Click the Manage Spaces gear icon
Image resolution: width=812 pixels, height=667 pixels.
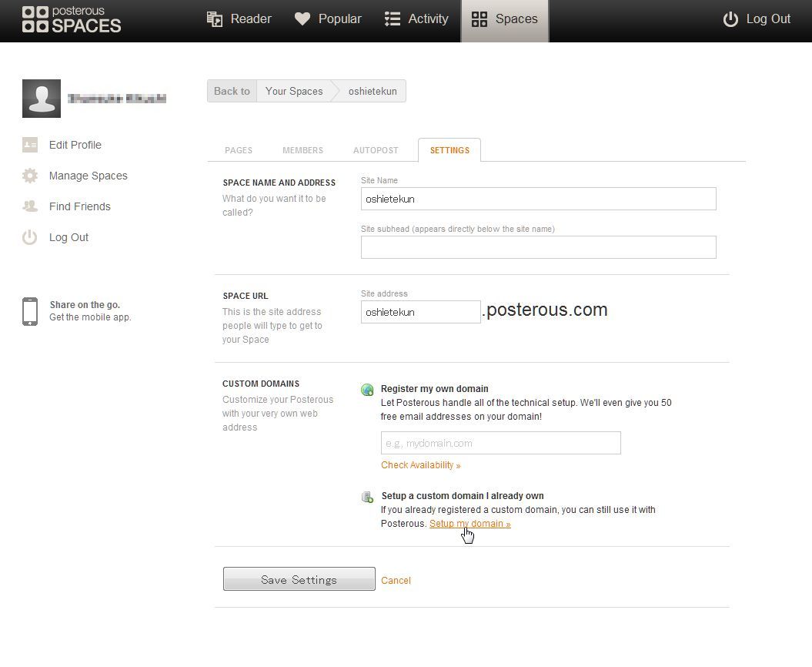pos(30,176)
